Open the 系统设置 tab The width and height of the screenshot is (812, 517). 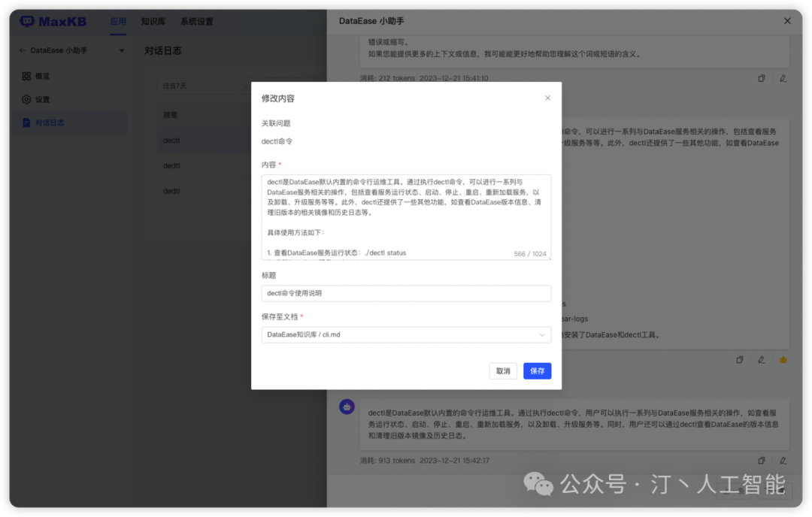click(x=197, y=22)
